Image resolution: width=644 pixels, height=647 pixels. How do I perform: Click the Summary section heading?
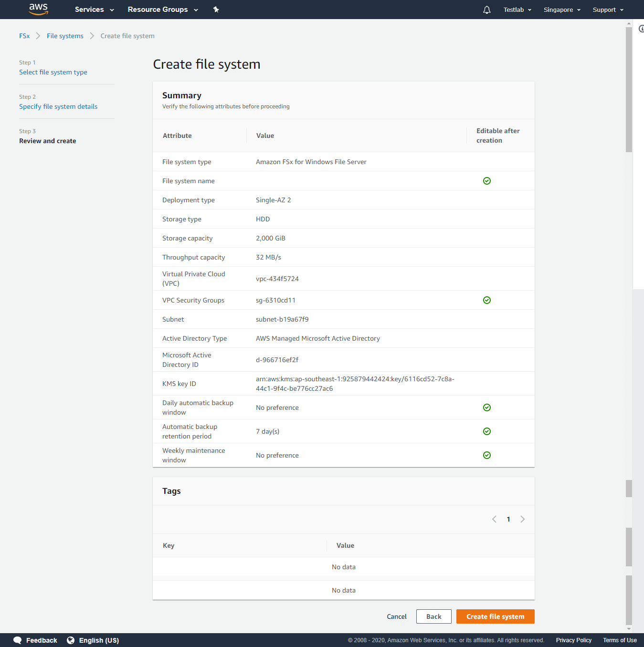pyautogui.click(x=182, y=95)
